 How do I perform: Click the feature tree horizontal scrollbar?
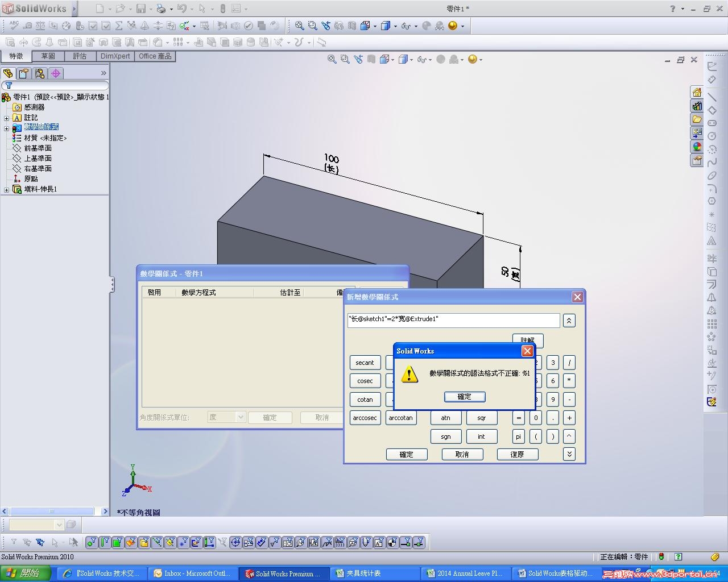[55, 512]
